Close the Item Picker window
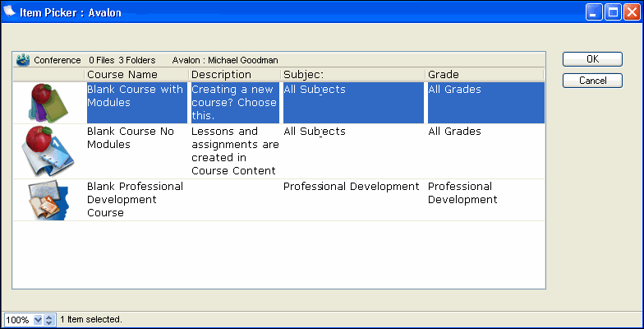This screenshot has width=644, height=329. (x=631, y=12)
